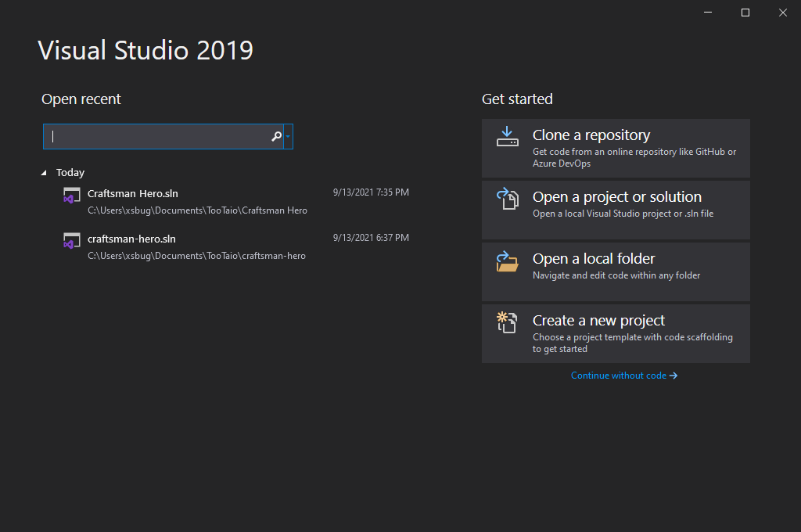Click the Create a new project icon
801x532 pixels.
point(507,322)
